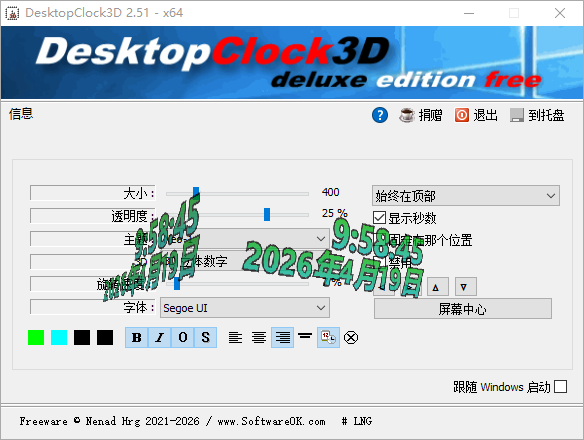This screenshot has height=440, width=584.
Task: Open the 主题 theme dropdown
Action: pos(245,239)
